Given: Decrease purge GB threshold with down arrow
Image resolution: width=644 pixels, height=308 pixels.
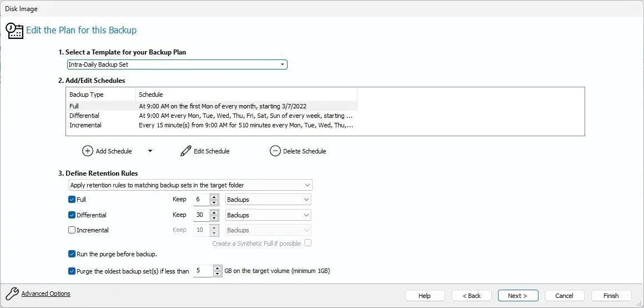Looking at the screenshot, I should click(217, 274).
